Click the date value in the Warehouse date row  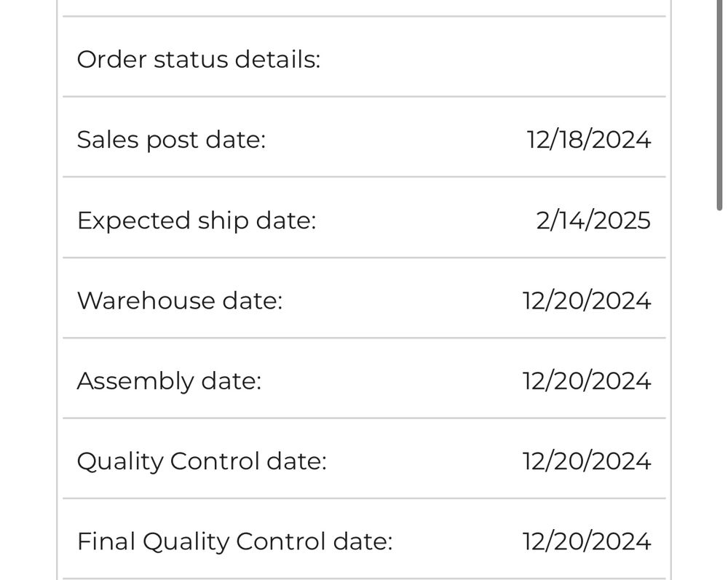pos(586,301)
